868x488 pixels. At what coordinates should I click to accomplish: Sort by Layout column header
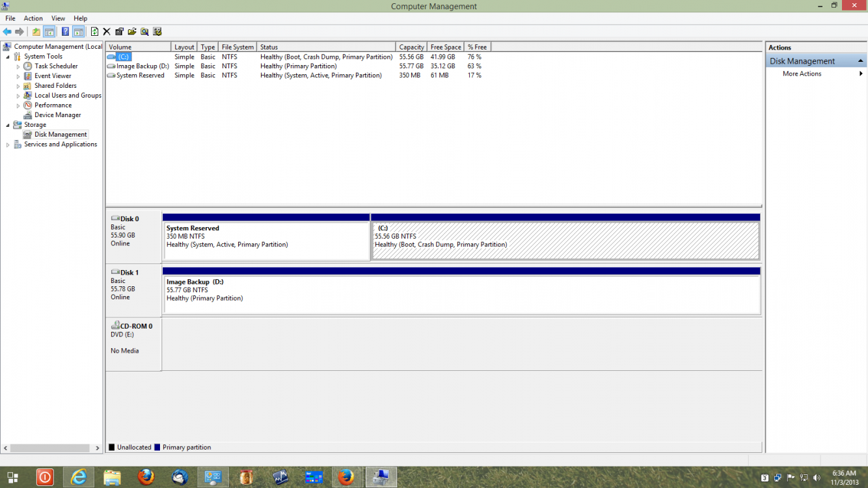point(184,47)
